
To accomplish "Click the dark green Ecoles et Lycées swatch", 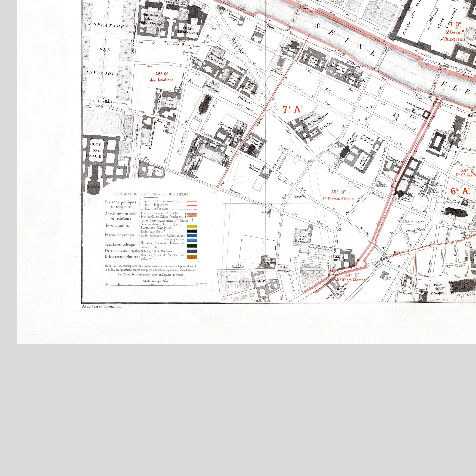I will [192, 231].
